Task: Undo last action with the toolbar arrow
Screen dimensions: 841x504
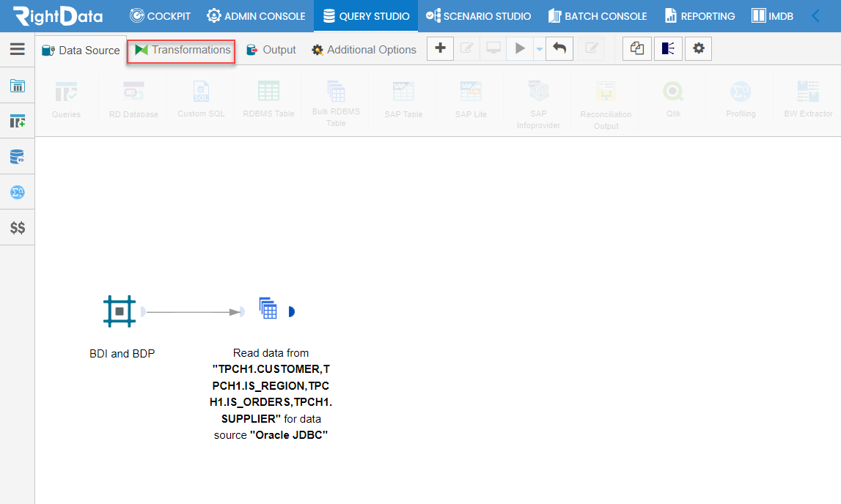Action: click(x=559, y=48)
